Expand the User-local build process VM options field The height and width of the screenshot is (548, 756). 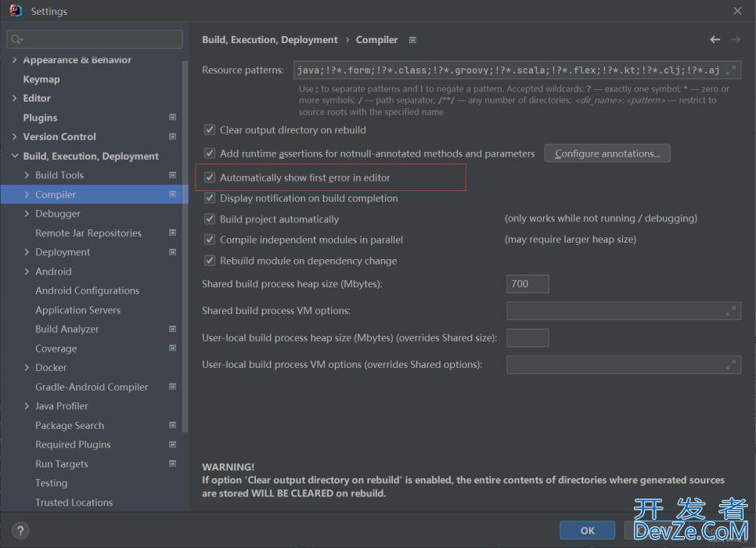tap(731, 365)
